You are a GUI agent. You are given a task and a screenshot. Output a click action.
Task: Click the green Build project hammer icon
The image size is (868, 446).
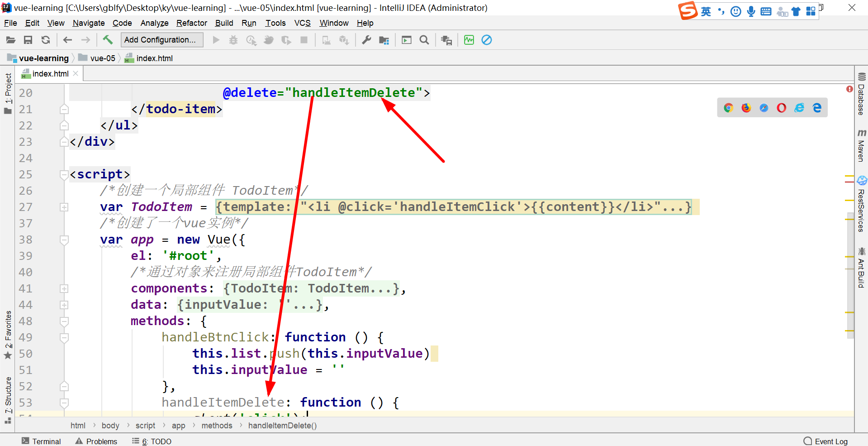tap(108, 40)
